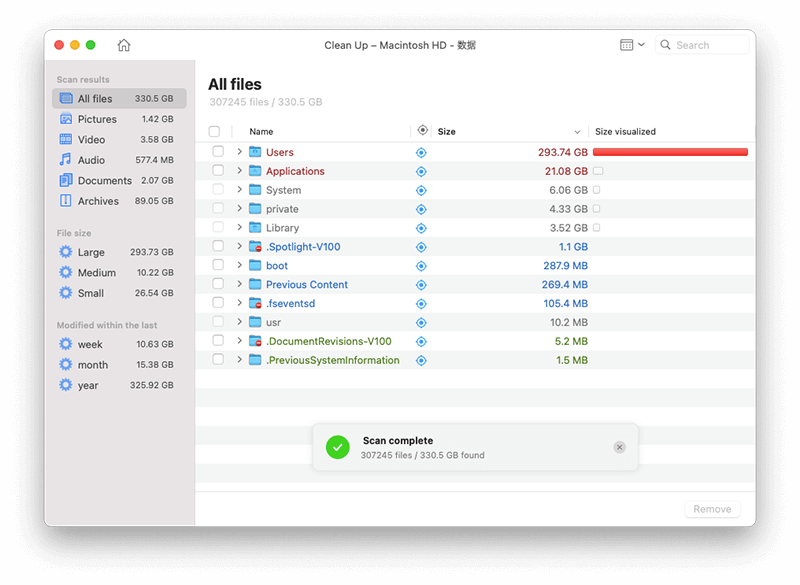
Task: Select the .DocumentRevisions-V100 file name
Action: (329, 341)
